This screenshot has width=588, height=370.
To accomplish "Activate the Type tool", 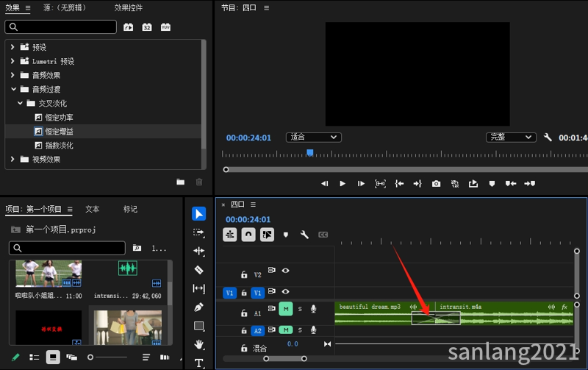I will coord(198,363).
